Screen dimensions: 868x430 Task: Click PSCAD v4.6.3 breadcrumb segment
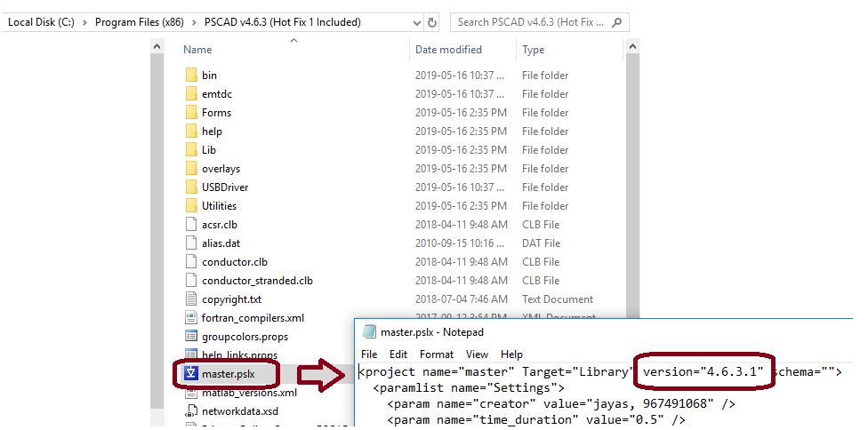click(282, 23)
